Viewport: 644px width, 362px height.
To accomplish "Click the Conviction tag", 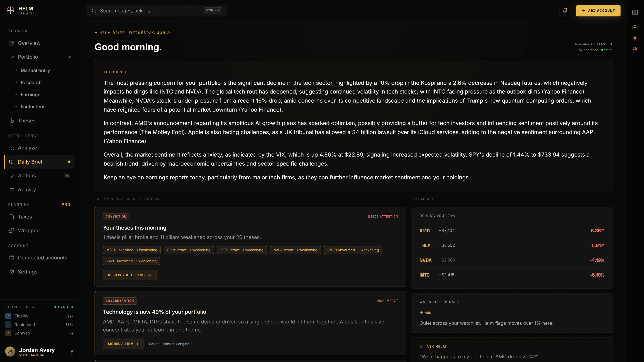I will [116, 217].
